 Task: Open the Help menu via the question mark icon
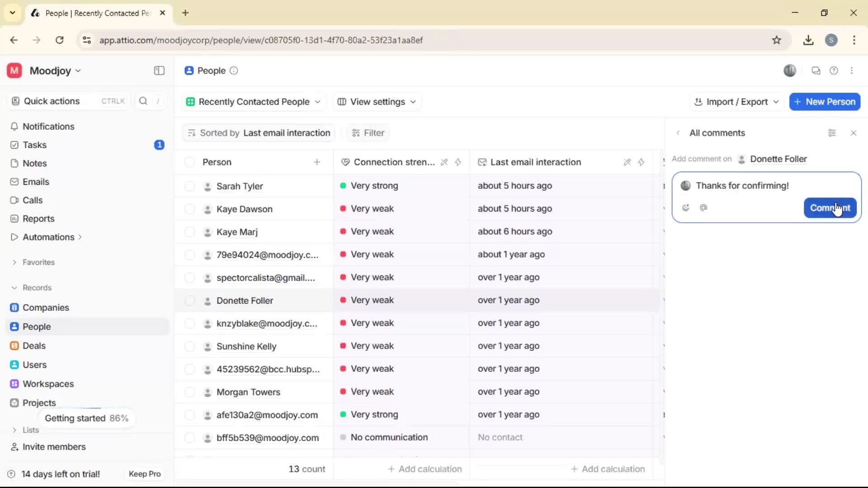[834, 70]
